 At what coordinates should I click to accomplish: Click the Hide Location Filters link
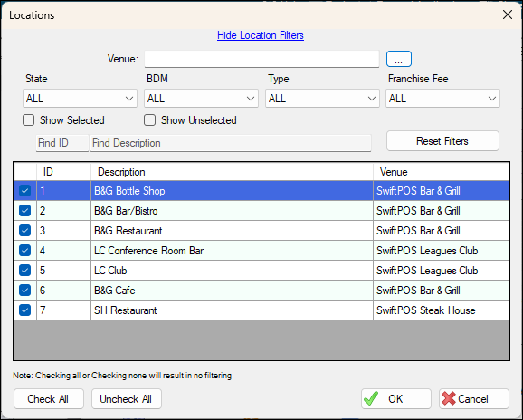coord(261,35)
